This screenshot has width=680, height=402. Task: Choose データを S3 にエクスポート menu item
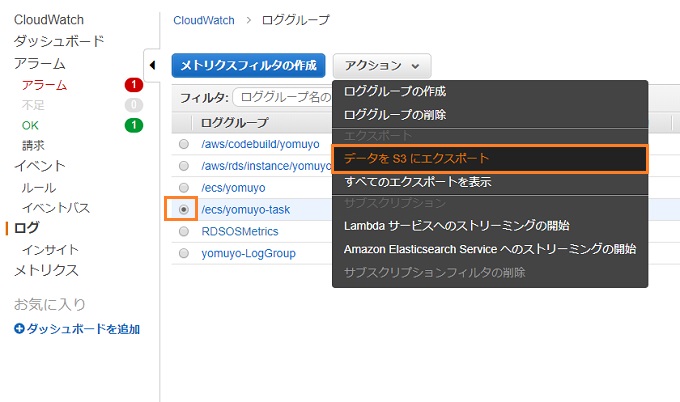(490, 159)
